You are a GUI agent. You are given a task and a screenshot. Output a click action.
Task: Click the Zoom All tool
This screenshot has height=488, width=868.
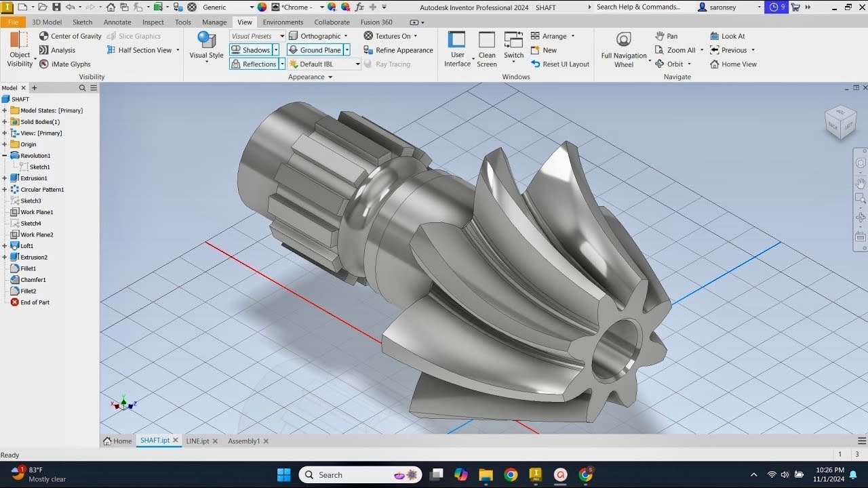pos(675,50)
